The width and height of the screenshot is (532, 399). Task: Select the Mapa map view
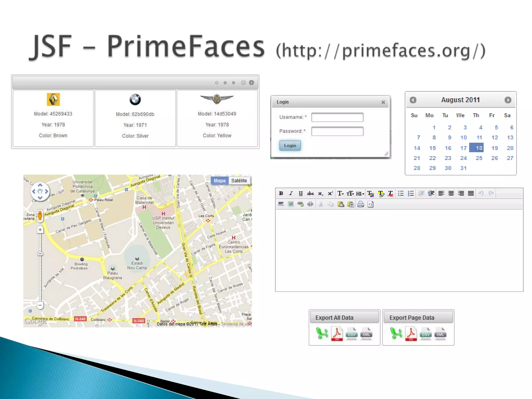tap(220, 181)
